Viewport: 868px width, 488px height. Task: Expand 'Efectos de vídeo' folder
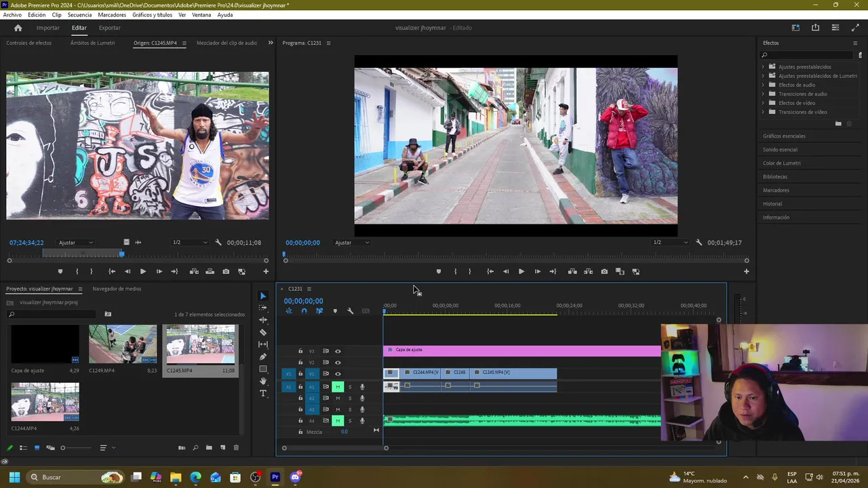(763, 103)
